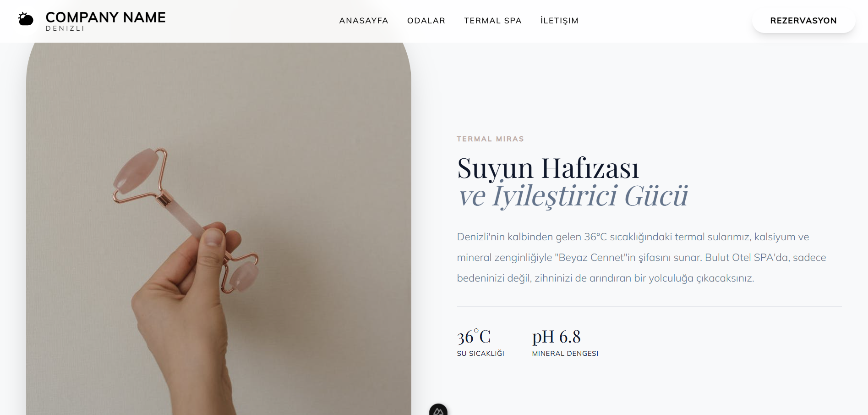Select TERMAL SPA from the navigation

[493, 21]
